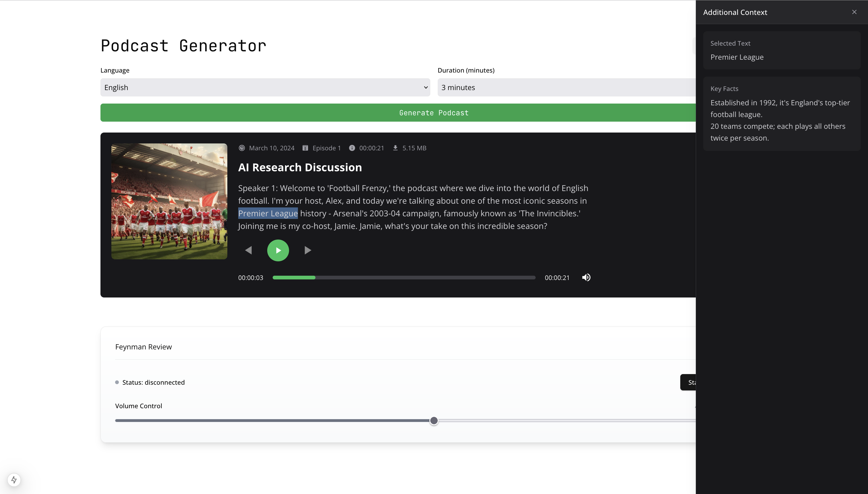868x494 pixels.
Task: Open the Duration dropdown showing 3 minutes
Action: [566, 87]
